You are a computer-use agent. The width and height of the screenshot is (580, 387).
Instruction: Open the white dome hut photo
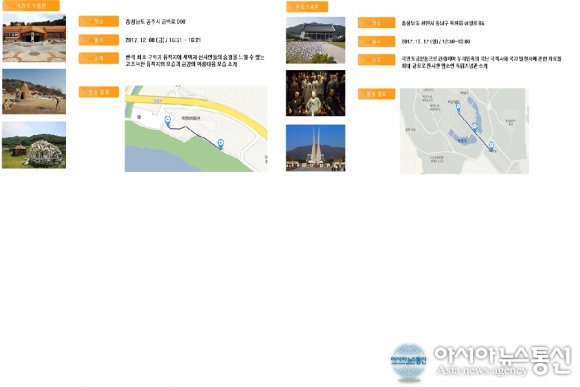(x=34, y=145)
